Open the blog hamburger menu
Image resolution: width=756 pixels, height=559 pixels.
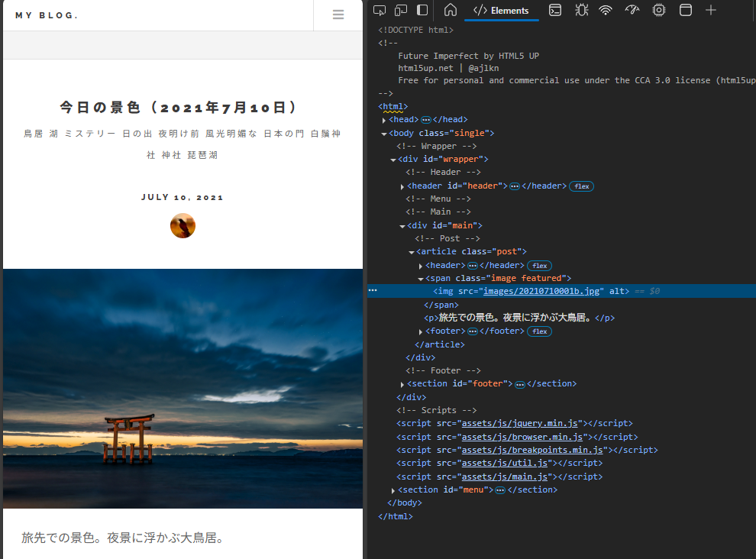point(338,15)
